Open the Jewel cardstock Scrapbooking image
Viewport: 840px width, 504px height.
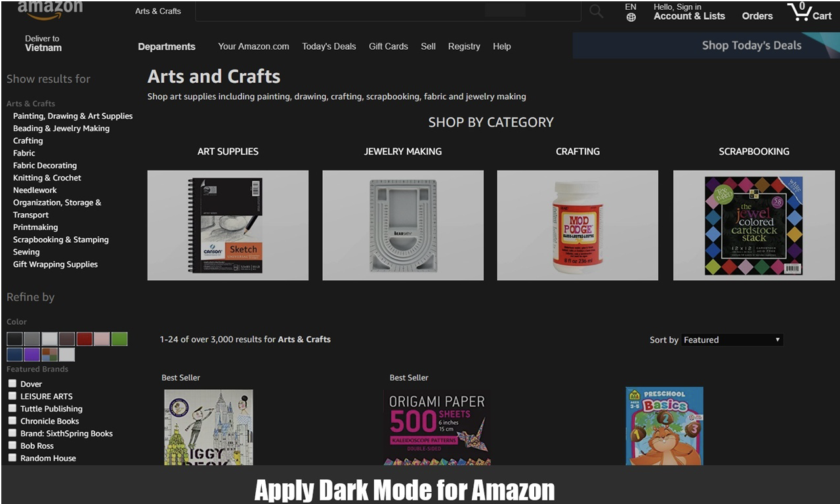coord(754,225)
